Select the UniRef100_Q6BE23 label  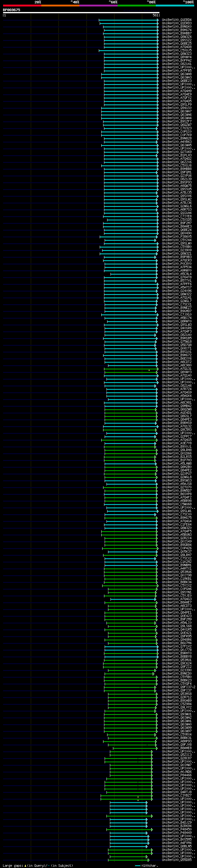(x=177, y=81)
